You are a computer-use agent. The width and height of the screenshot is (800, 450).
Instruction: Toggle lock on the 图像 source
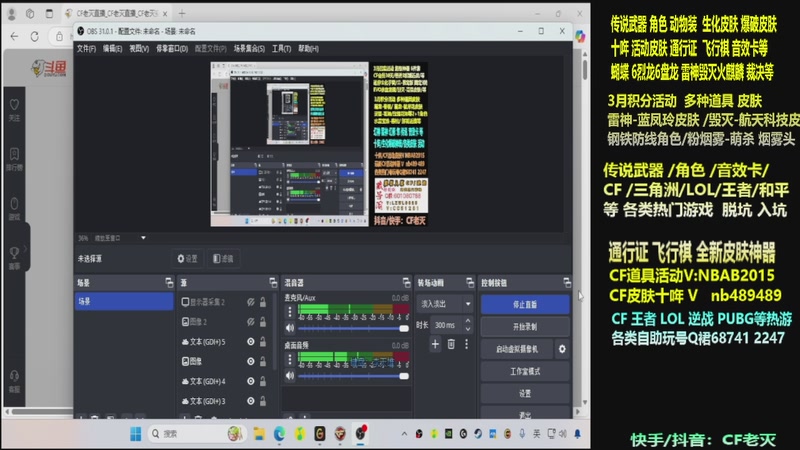click(263, 361)
